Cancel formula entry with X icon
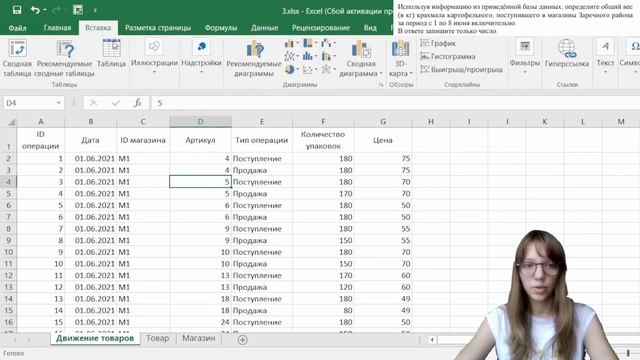Viewport: 640px width, 360px height. [x=93, y=103]
